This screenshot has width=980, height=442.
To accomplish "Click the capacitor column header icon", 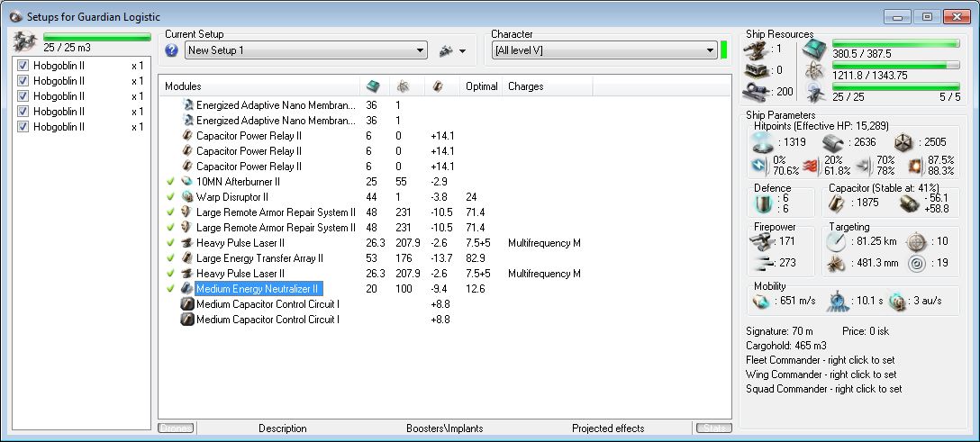I will [x=438, y=86].
